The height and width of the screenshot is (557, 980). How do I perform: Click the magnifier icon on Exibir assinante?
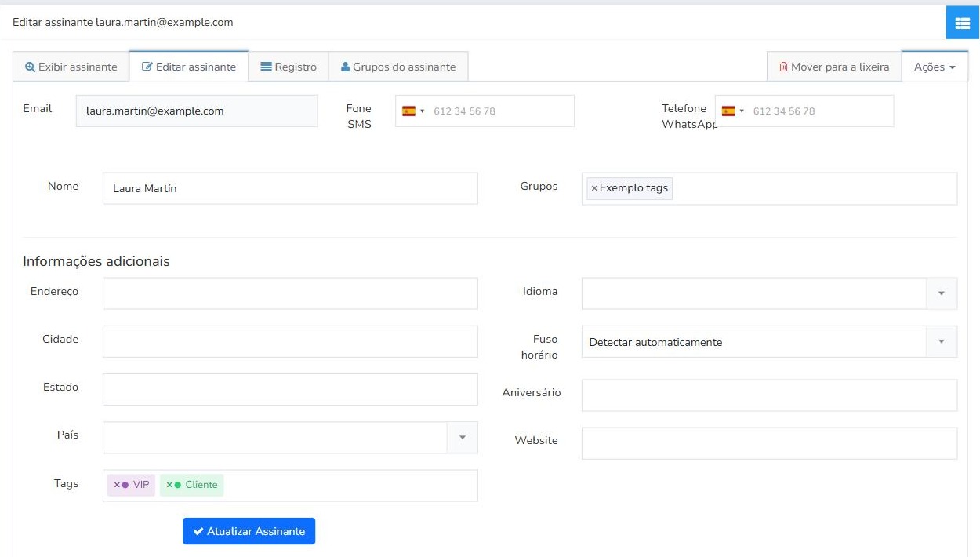point(31,67)
